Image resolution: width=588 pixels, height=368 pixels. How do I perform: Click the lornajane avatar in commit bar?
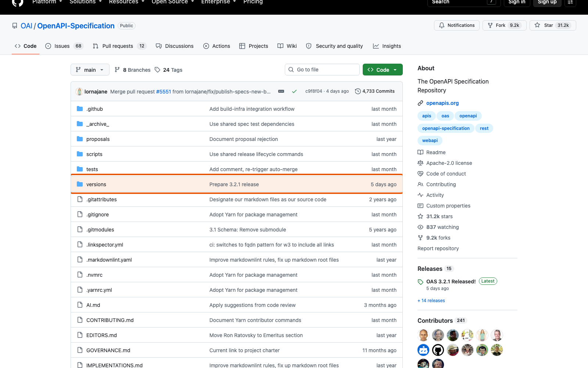click(79, 91)
